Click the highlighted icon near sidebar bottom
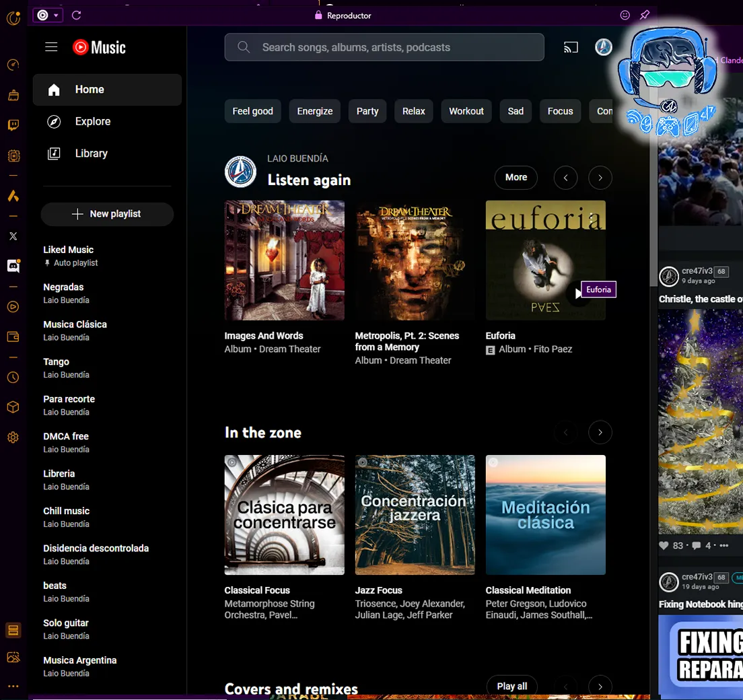743x700 pixels. click(13, 630)
